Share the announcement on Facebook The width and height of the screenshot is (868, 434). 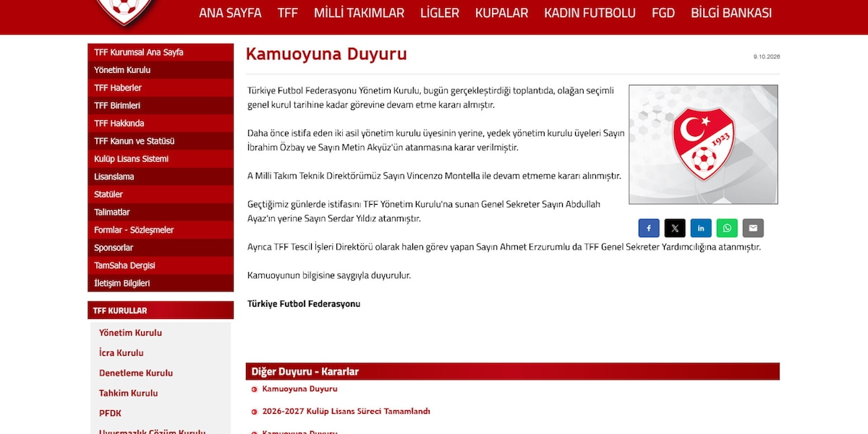tap(649, 229)
